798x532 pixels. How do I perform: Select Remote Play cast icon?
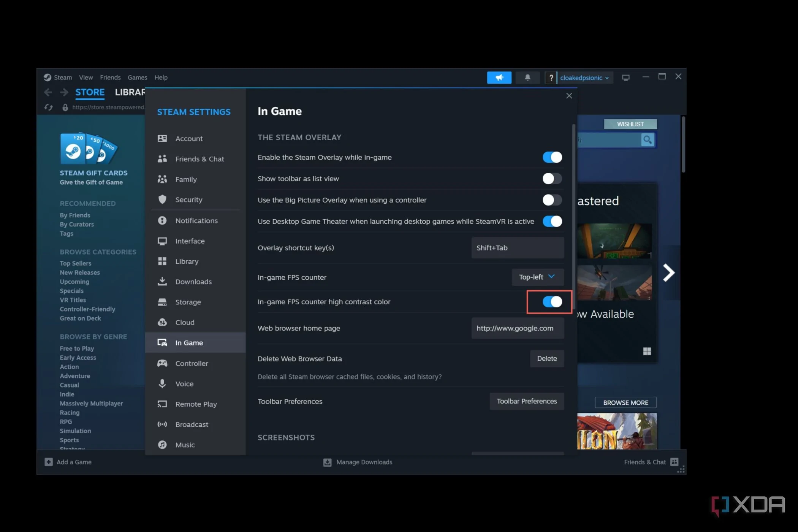pyautogui.click(x=162, y=404)
